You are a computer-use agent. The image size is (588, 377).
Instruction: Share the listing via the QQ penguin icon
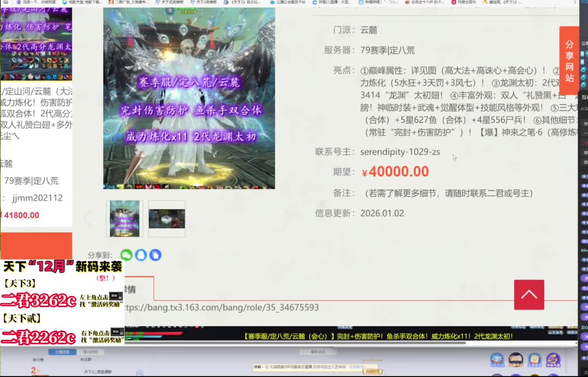pyautogui.click(x=141, y=255)
